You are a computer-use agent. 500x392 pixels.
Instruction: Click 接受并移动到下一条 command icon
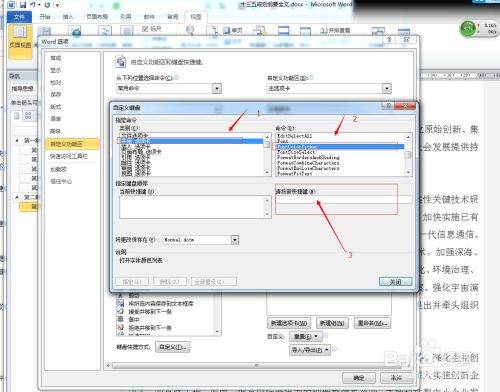(120, 311)
